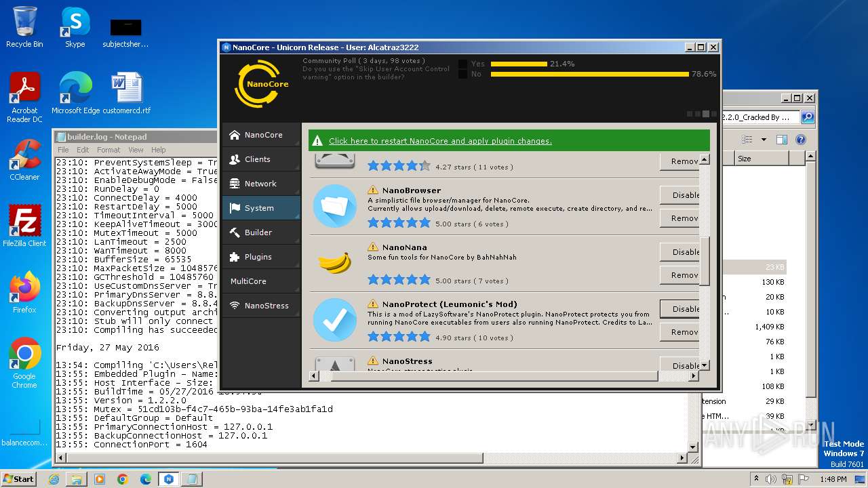Click the taskbar clock 1:48 PM

pyautogui.click(x=833, y=479)
